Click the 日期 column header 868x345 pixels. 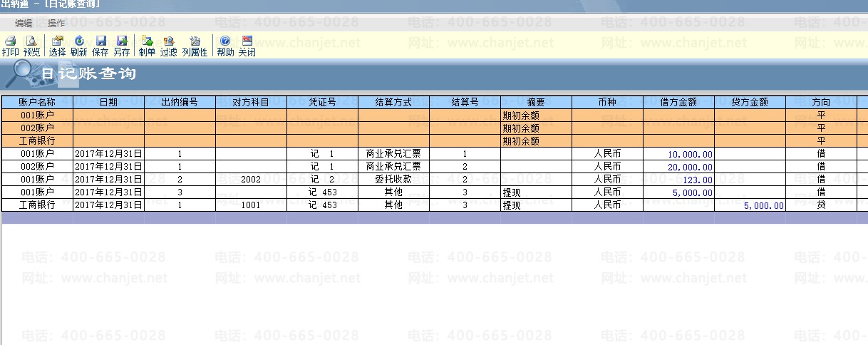coord(108,103)
